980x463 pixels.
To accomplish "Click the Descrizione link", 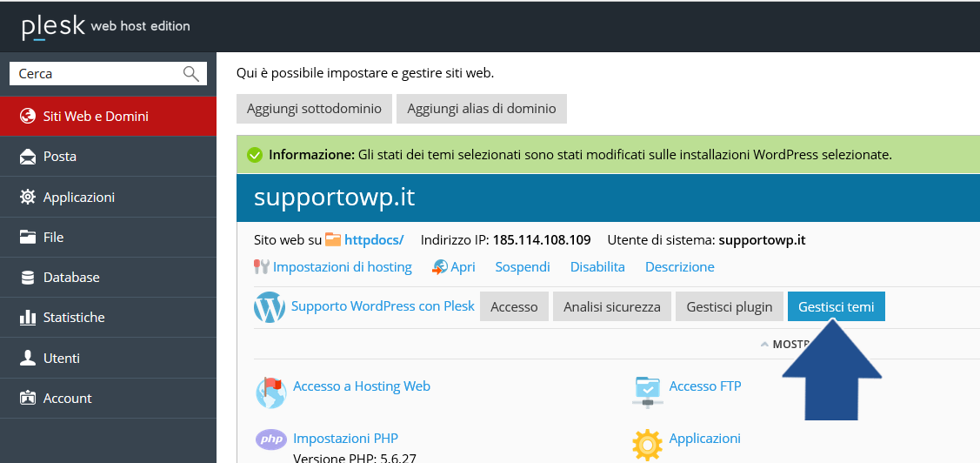I will [x=679, y=267].
